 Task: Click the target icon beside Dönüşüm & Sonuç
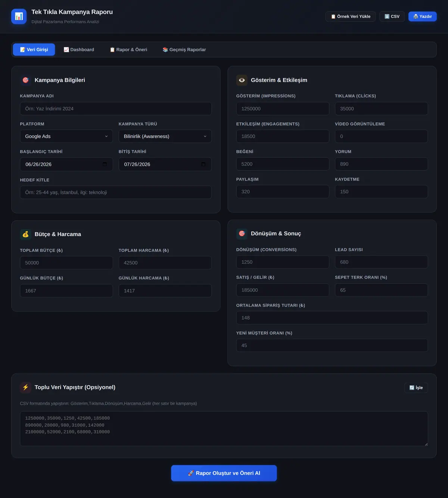click(242, 233)
